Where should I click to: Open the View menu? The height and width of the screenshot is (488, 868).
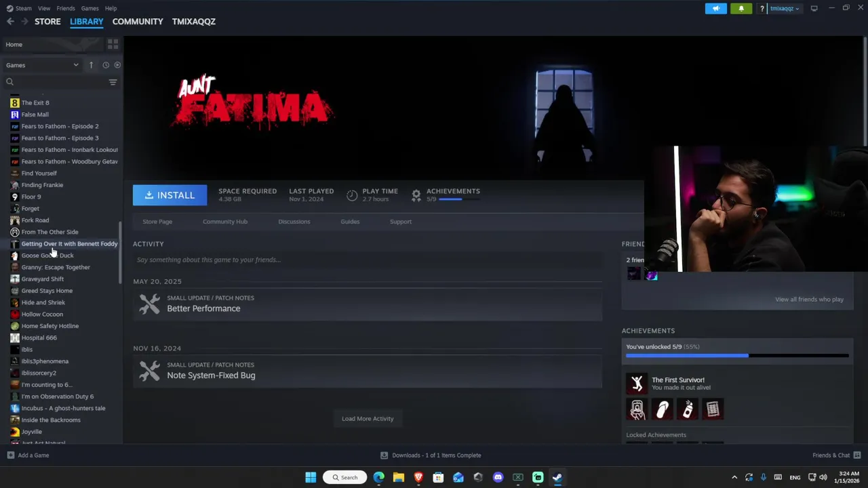[x=44, y=8]
